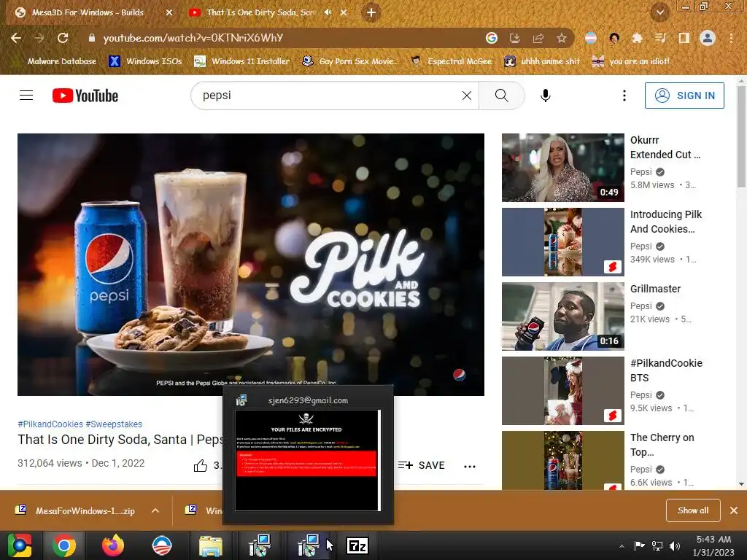Bookmark this page with the star icon
747x560 pixels.
coord(562,38)
